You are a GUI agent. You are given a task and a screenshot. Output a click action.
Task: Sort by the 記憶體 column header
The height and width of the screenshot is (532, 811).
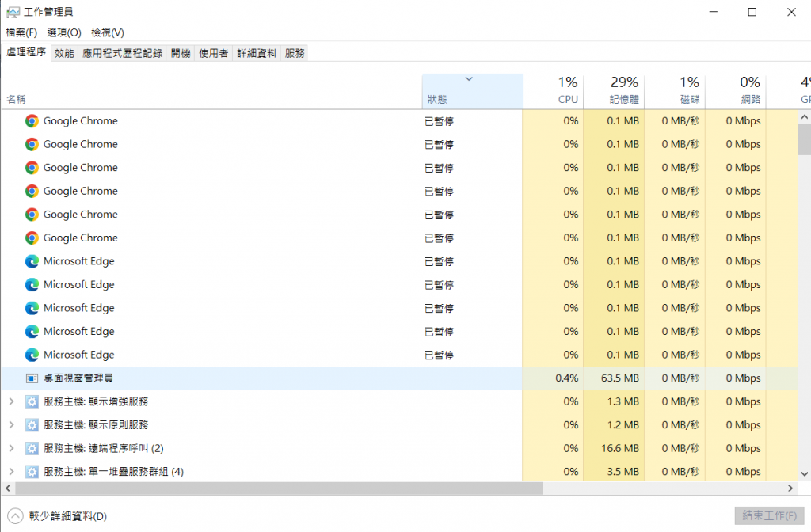pyautogui.click(x=614, y=92)
